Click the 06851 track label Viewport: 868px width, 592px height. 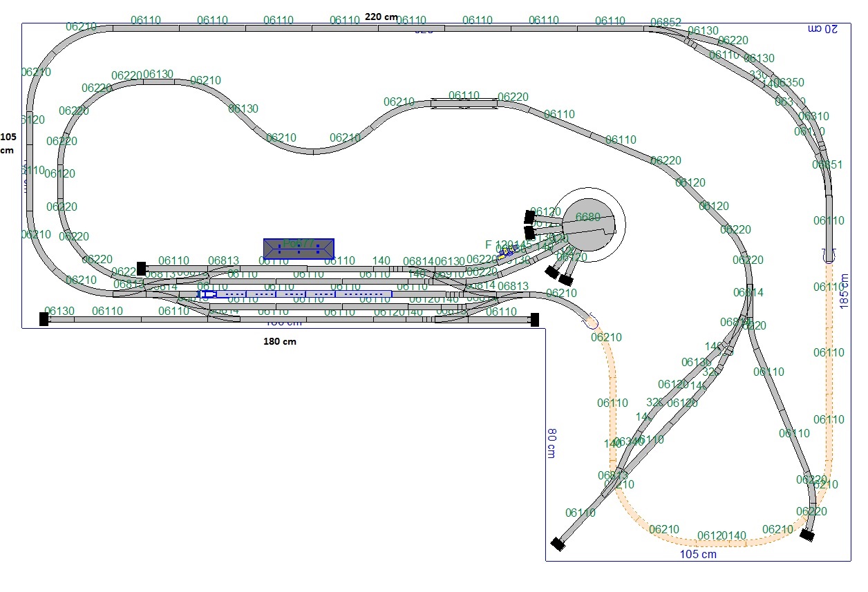click(x=827, y=164)
